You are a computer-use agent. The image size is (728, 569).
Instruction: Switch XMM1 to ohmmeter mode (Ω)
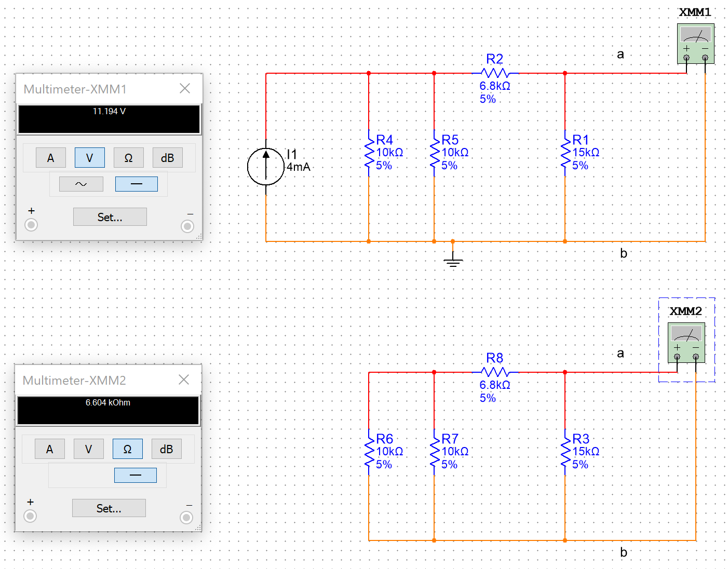point(128,158)
